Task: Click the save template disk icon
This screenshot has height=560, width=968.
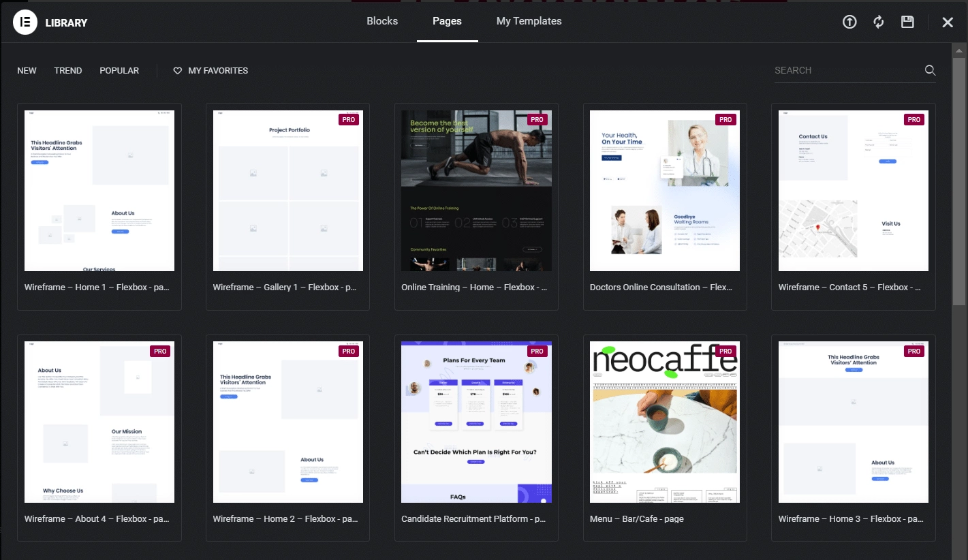Action: coord(907,22)
